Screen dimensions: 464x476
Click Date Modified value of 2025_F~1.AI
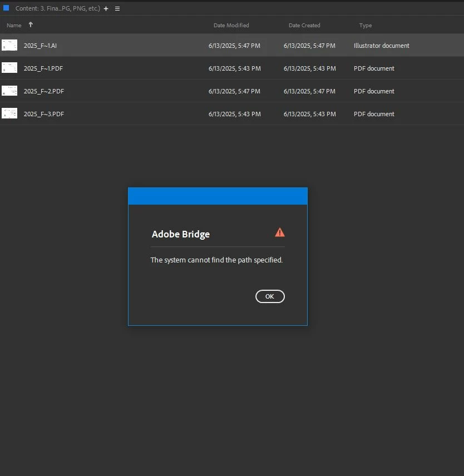click(x=234, y=46)
